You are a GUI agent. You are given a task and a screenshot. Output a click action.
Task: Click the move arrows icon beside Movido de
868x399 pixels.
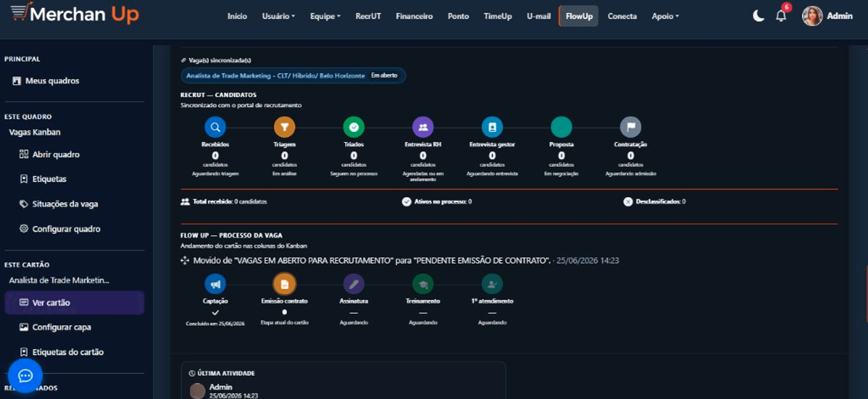click(185, 260)
